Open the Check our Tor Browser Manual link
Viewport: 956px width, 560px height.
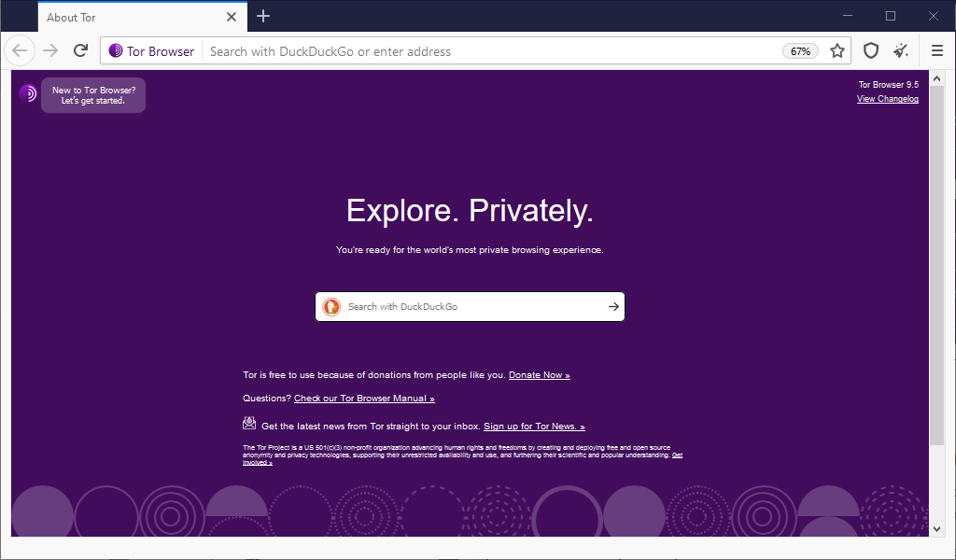point(364,398)
